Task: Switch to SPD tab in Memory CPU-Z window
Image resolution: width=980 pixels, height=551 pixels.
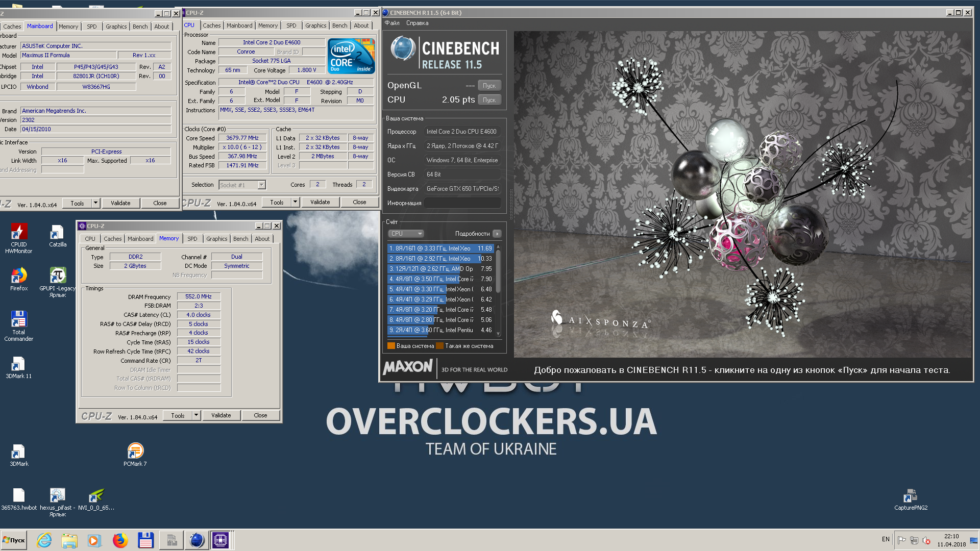Action: pos(192,239)
